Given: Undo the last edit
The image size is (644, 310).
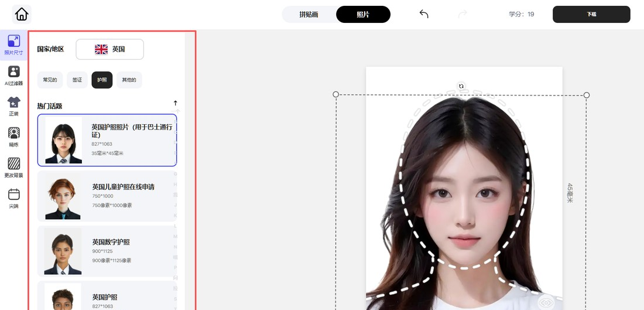Looking at the screenshot, I should coord(424,14).
